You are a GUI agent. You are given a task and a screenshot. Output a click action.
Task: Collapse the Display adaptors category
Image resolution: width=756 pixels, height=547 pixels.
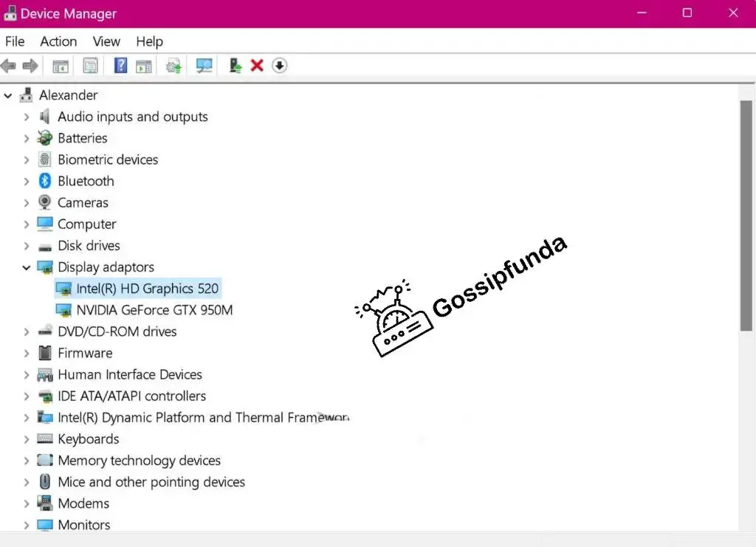point(27,267)
